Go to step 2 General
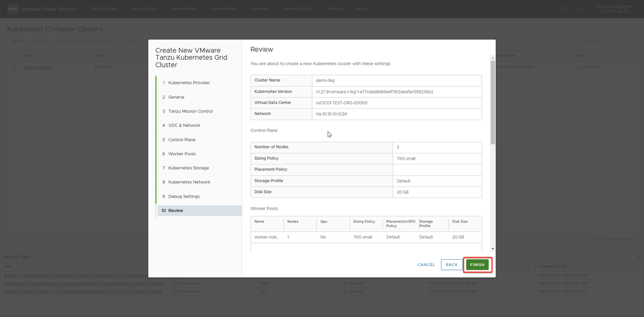This screenshot has width=644, height=317. click(176, 97)
